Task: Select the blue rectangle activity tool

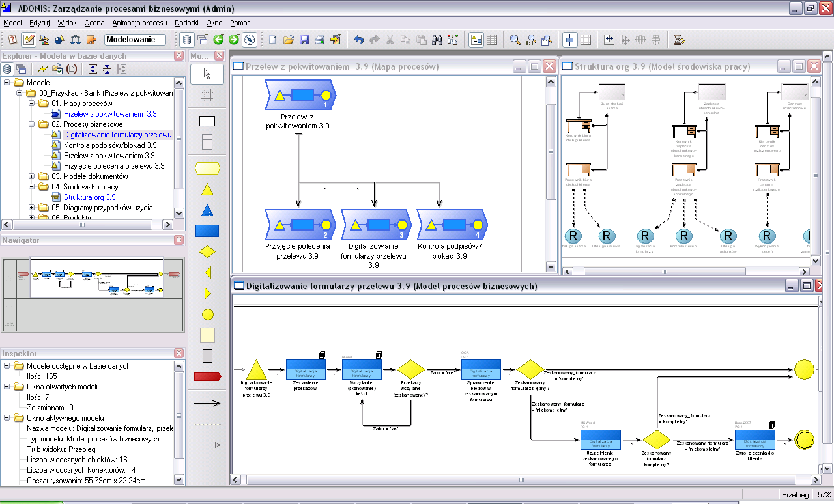Action: coord(207,231)
